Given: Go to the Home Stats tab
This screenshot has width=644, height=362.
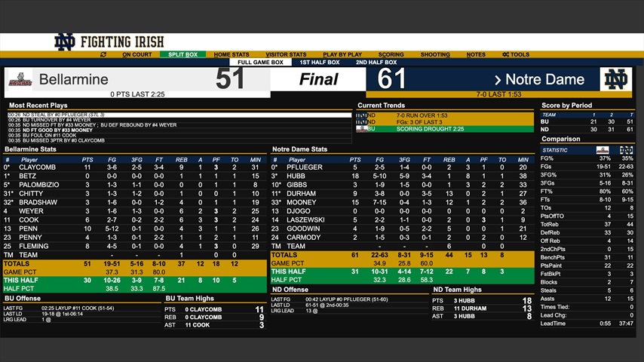Looking at the screenshot, I should coord(232,54).
